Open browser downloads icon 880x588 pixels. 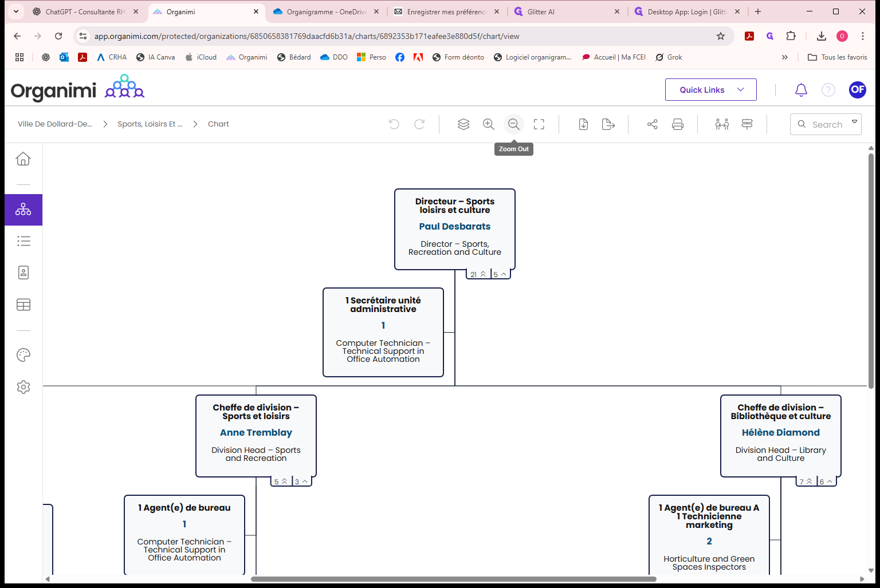point(822,36)
